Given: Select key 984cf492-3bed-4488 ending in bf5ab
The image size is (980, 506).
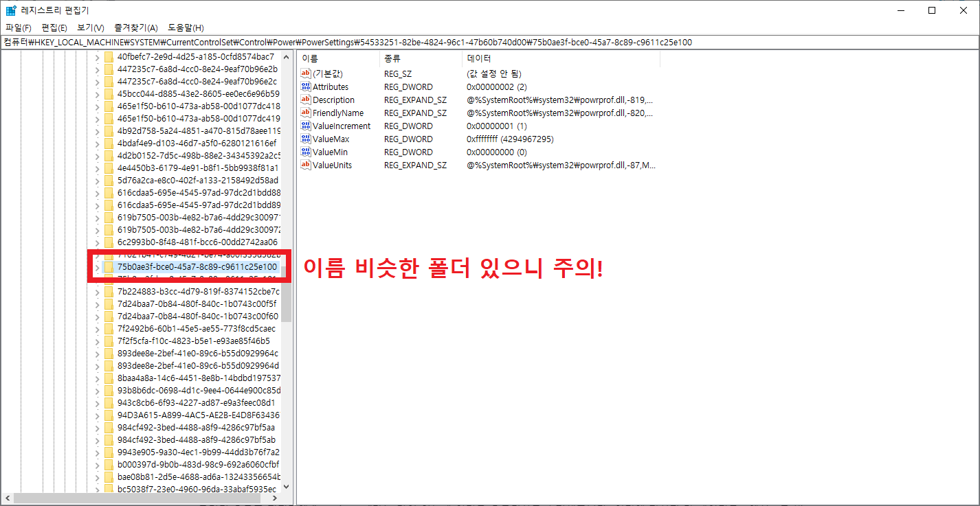Looking at the screenshot, I should (197, 439).
